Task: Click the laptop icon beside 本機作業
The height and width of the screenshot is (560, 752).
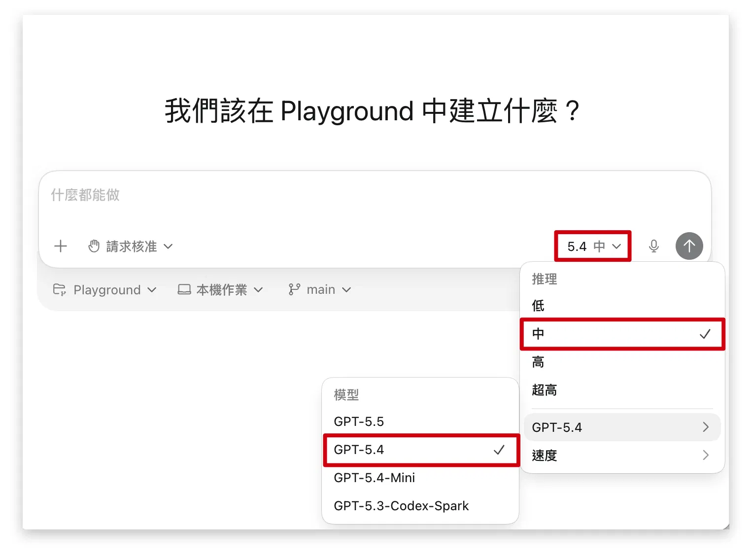Action: point(184,289)
